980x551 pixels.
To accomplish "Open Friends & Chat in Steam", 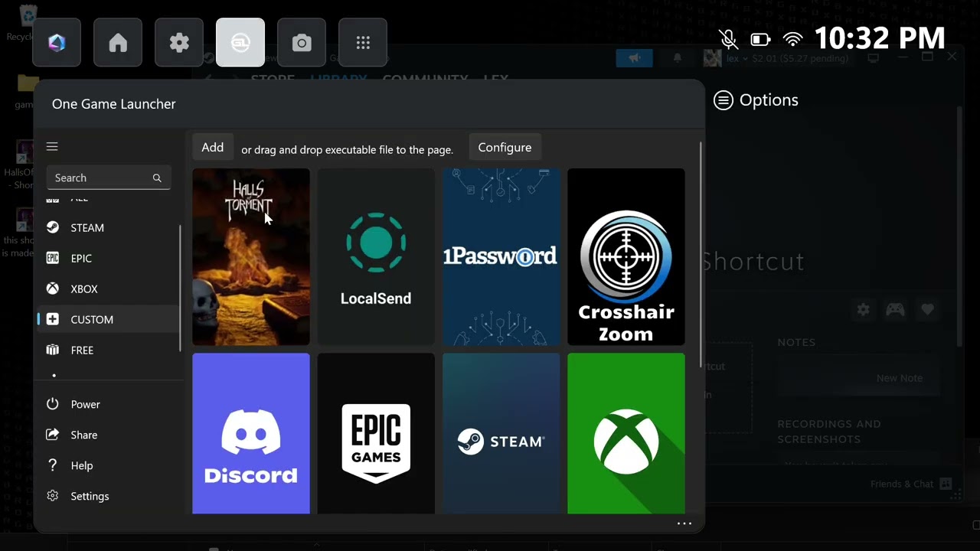I will [x=911, y=484].
